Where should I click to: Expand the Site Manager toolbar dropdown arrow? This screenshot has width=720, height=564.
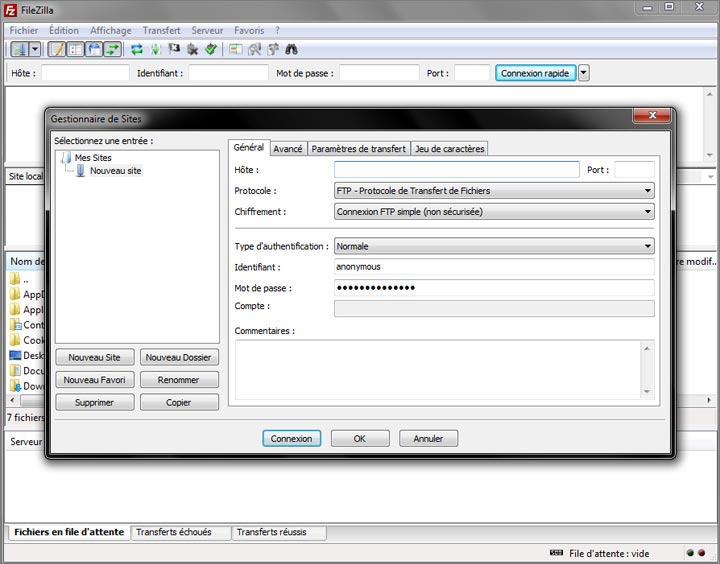pyautogui.click(x=35, y=49)
